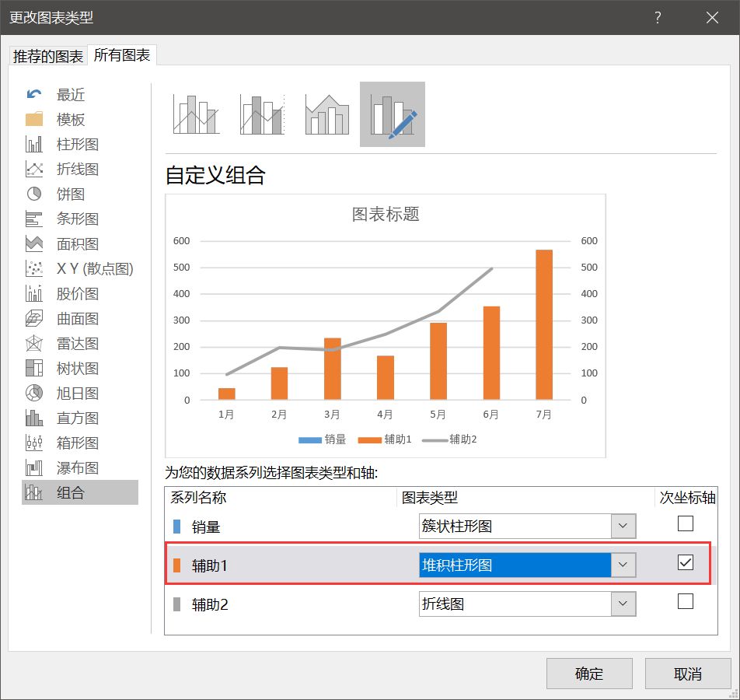Disable 次坐标轴 for the 辅助1 series
This screenshot has height=700, width=740.
[685, 562]
